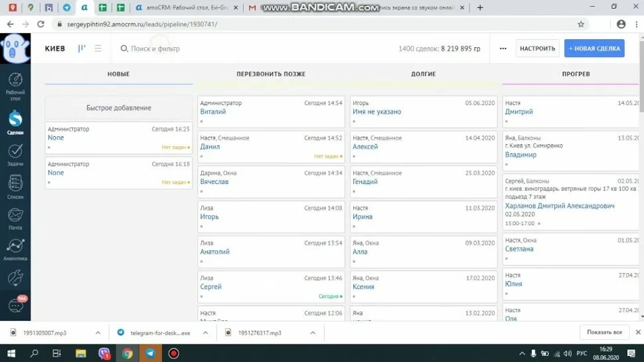Open Задачи section in sidebar
Image resolution: width=644 pixels, height=362 pixels.
15,155
